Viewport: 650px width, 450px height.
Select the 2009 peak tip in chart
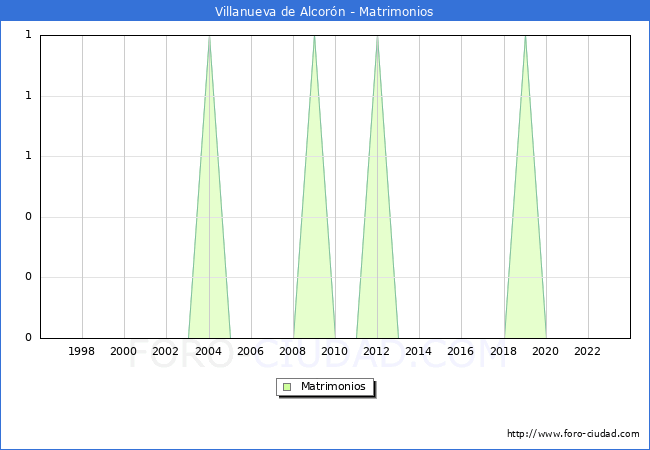314,37
